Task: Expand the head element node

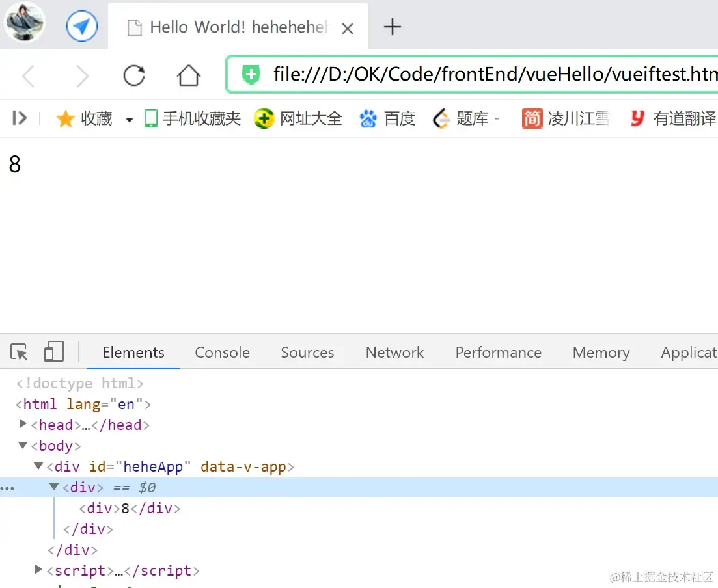Action: click(x=22, y=423)
